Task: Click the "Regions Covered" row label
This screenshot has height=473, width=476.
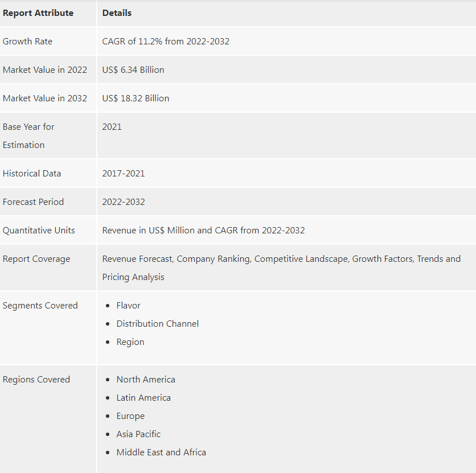Action: tap(36, 379)
